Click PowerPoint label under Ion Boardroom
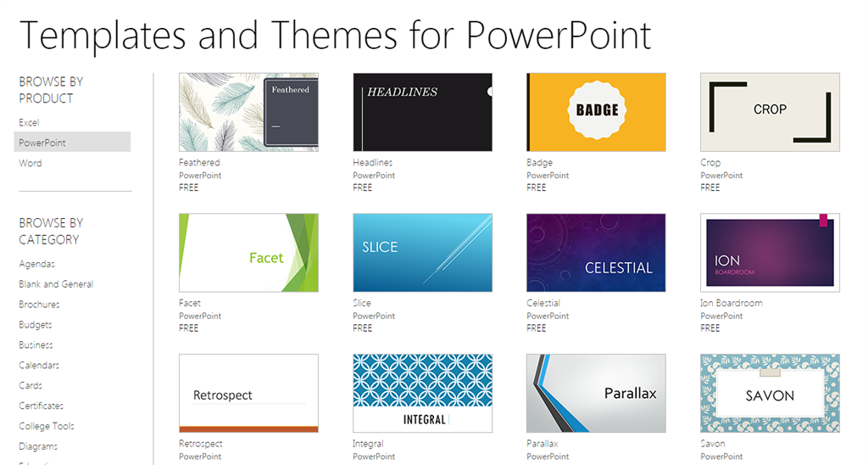The height and width of the screenshot is (465, 868). tap(721, 316)
